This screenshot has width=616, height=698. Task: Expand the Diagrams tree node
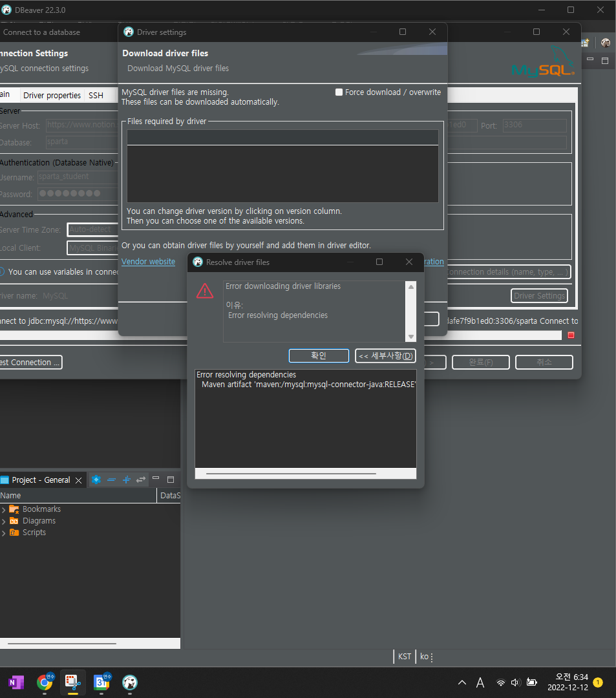(x=4, y=521)
